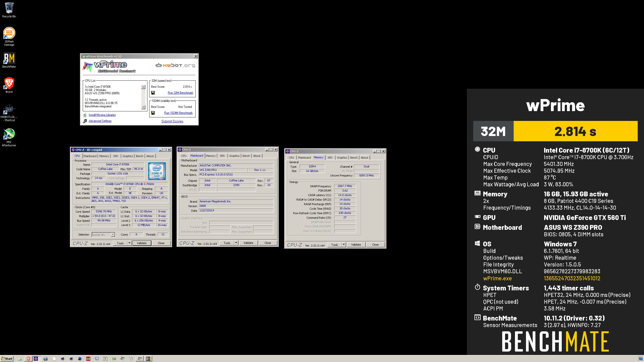Viewport: 644px width, 362px height.
Task: Click the Core Speed 5398.70 MHz value
Action: pos(104,211)
